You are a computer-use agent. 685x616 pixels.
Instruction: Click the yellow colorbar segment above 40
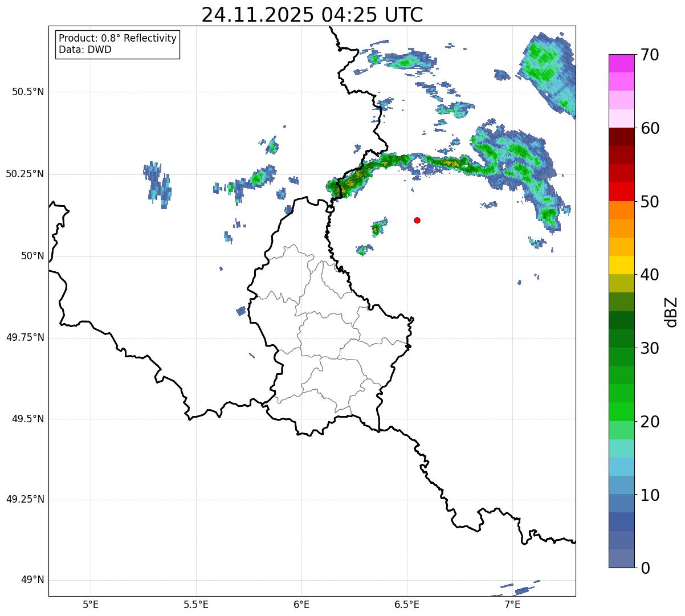coord(621,265)
